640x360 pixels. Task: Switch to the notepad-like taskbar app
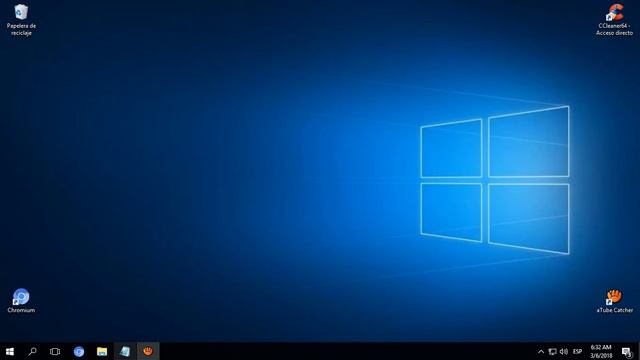[125, 351]
